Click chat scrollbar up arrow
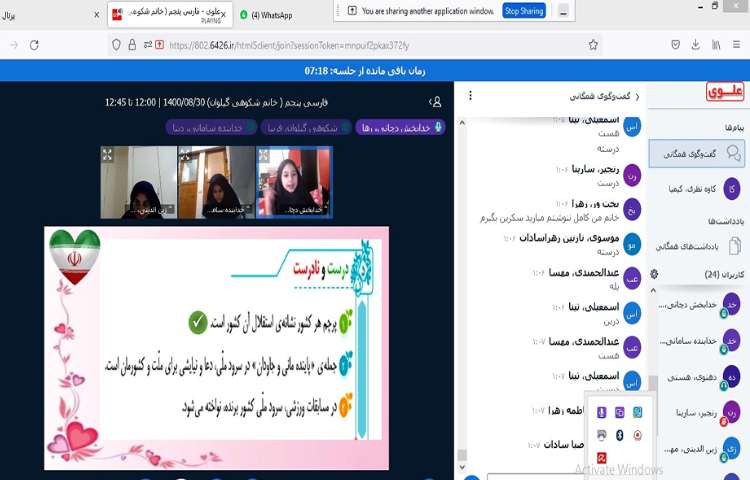This screenshot has height=480, width=750. point(462,123)
